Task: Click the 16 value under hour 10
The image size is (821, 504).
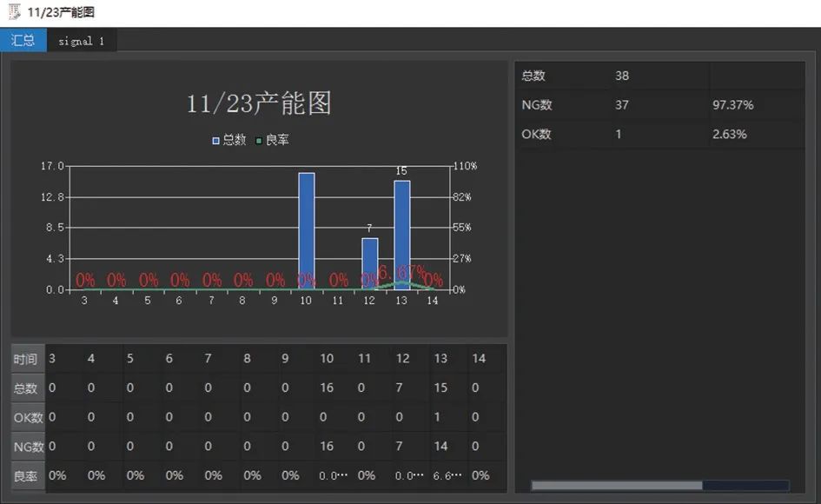Action: [329, 388]
